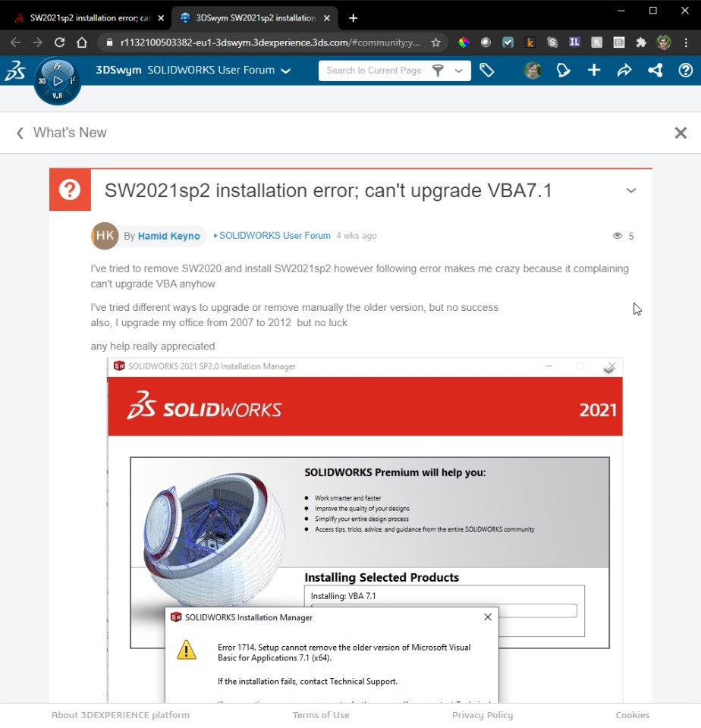
Task: Open the Chrome three-dot menu
Action: tap(686, 42)
